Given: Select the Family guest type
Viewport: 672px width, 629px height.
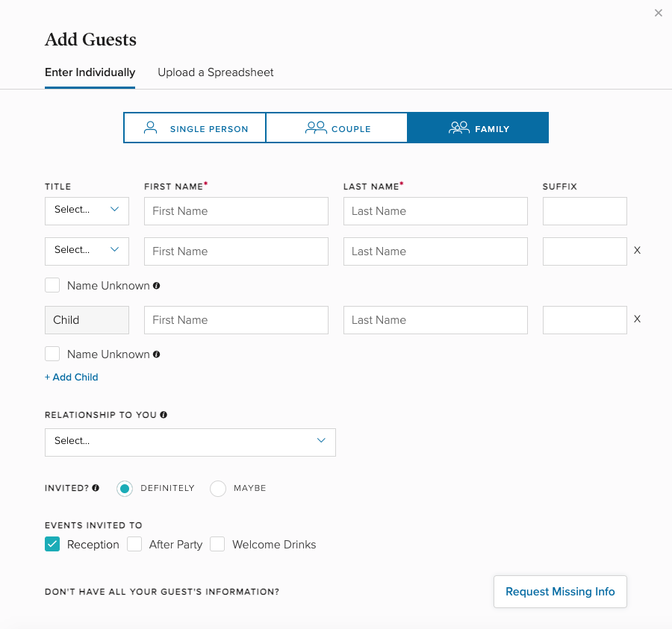Looking at the screenshot, I should [478, 128].
